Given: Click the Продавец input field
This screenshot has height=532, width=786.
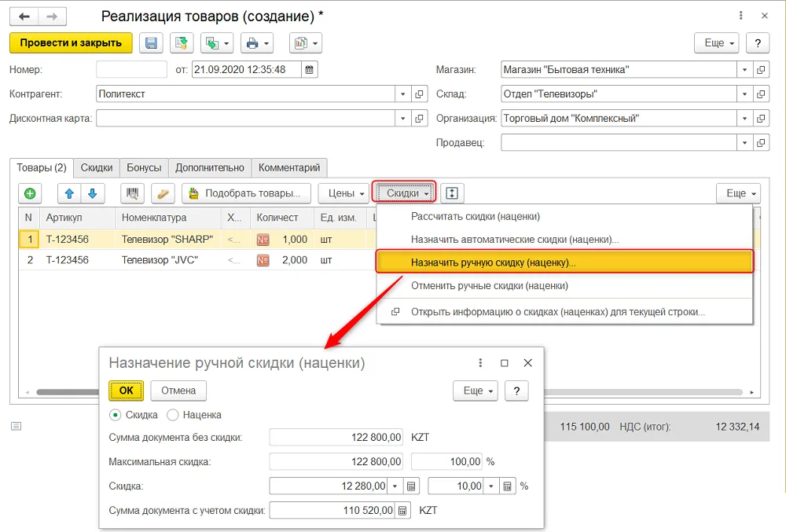Looking at the screenshot, I should [x=619, y=143].
